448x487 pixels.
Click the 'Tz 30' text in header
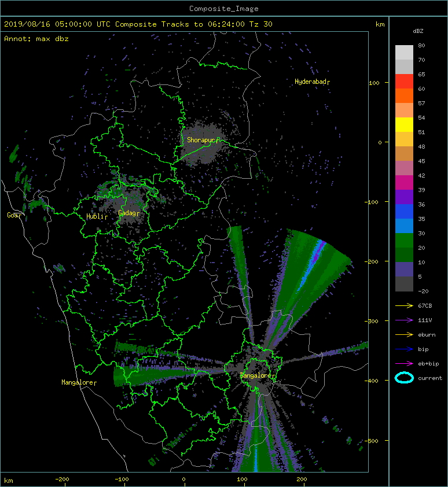[x=261, y=24]
